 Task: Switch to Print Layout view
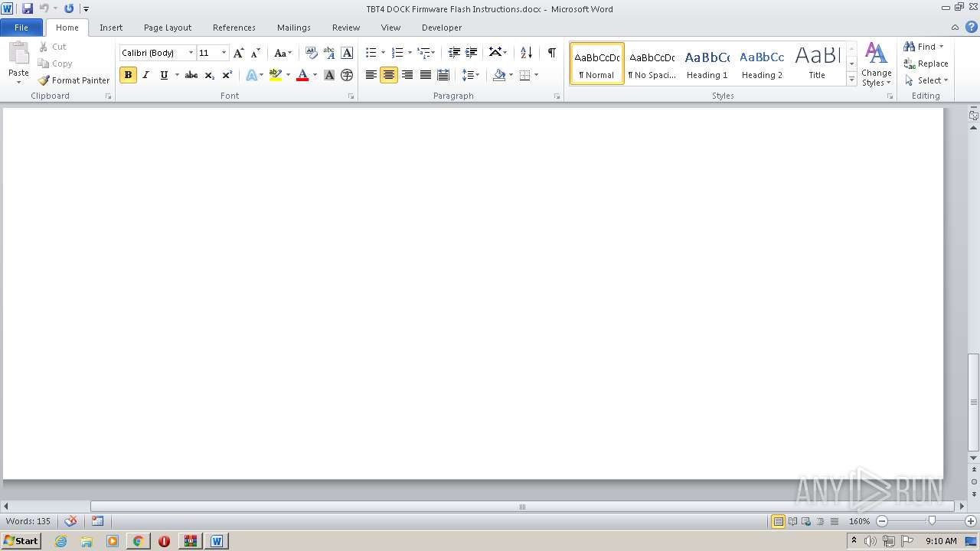778,521
